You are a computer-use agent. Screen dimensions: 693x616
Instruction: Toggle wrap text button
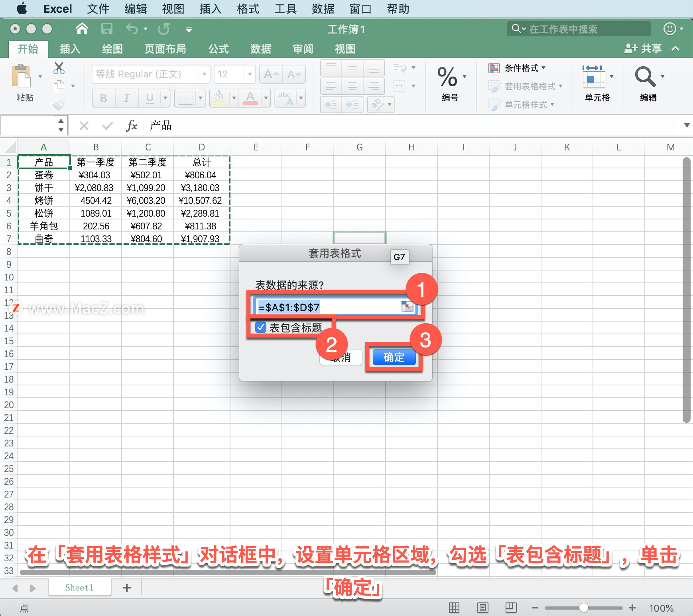[x=400, y=68]
